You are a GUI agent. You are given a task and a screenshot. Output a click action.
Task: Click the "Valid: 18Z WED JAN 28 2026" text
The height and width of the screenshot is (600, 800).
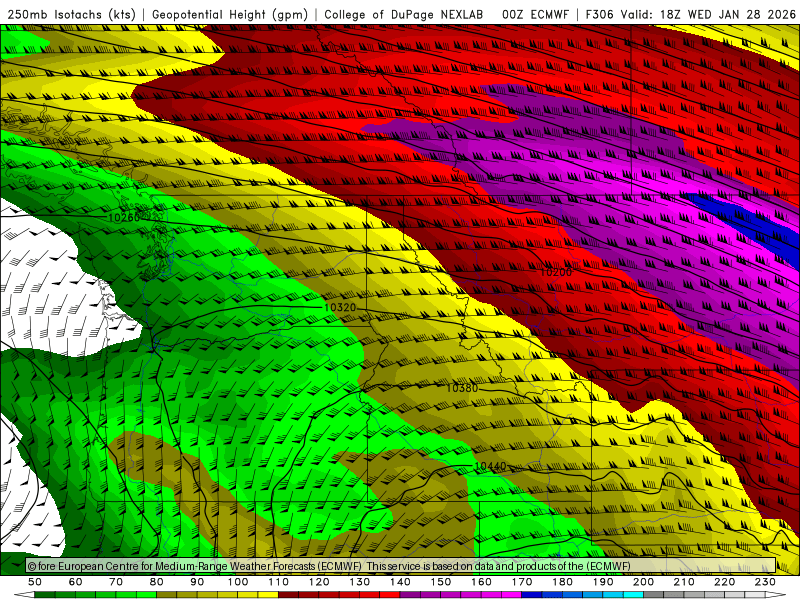coord(708,14)
